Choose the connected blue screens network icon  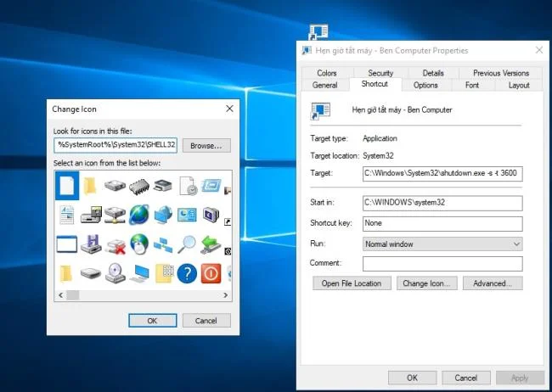click(163, 244)
